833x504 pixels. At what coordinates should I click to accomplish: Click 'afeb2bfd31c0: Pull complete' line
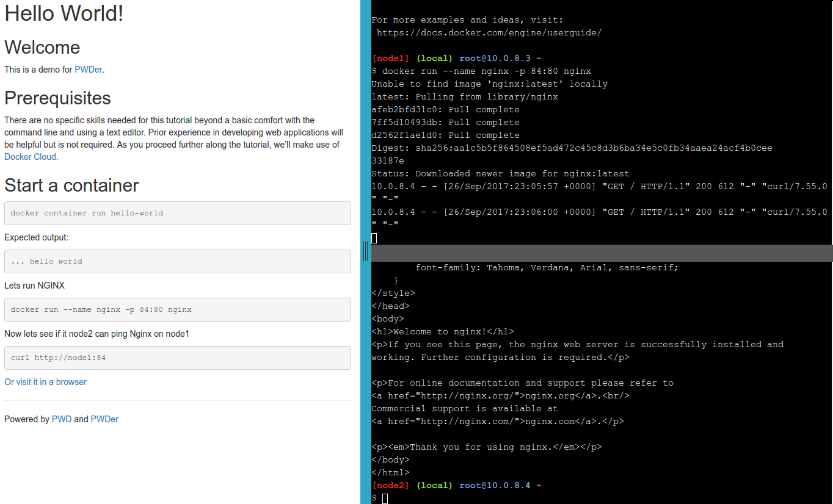(x=445, y=110)
